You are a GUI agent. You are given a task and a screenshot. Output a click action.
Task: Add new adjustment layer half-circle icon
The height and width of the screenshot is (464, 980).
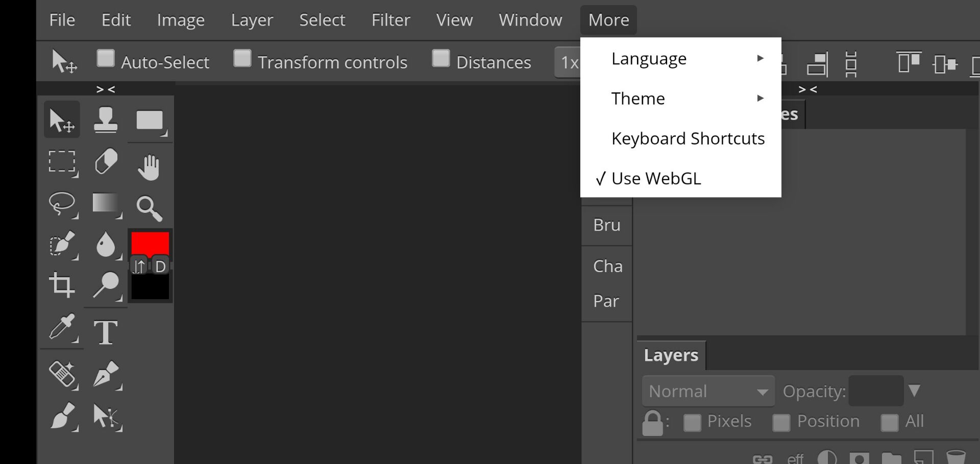[x=827, y=457]
